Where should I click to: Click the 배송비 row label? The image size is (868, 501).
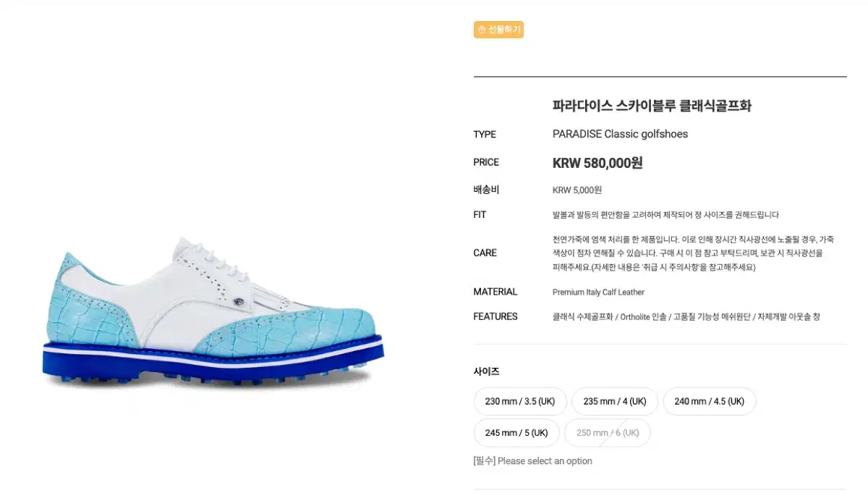(486, 190)
